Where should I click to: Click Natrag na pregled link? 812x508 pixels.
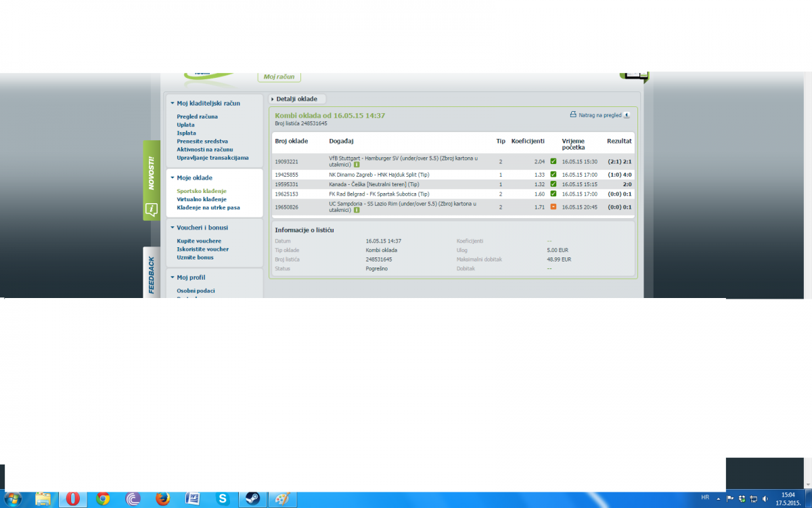(x=600, y=115)
